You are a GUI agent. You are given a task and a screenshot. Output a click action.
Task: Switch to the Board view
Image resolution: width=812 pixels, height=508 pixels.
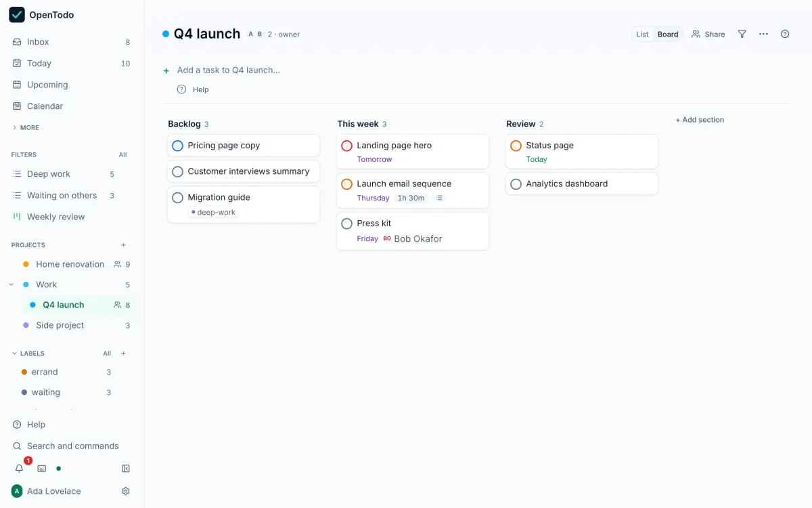coord(668,35)
